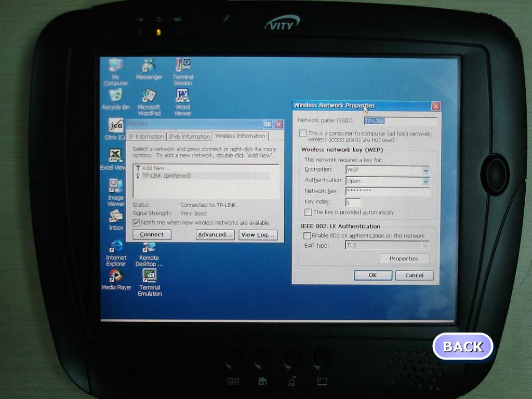Open the Citrix ICA icon

115,129
